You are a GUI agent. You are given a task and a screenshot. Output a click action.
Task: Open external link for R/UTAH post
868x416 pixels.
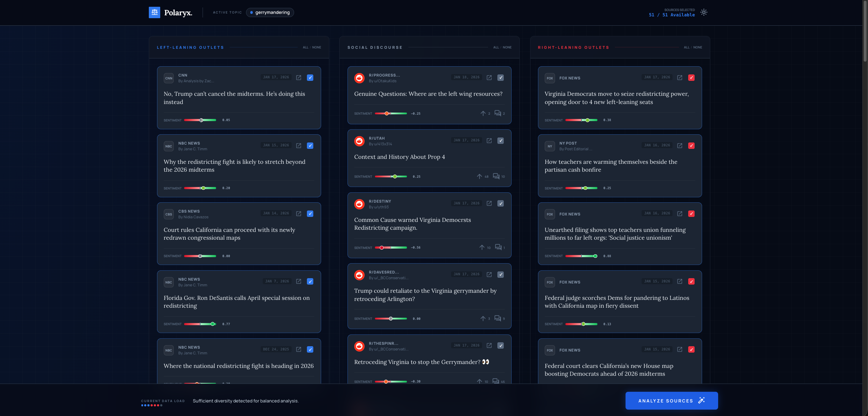click(489, 141)
